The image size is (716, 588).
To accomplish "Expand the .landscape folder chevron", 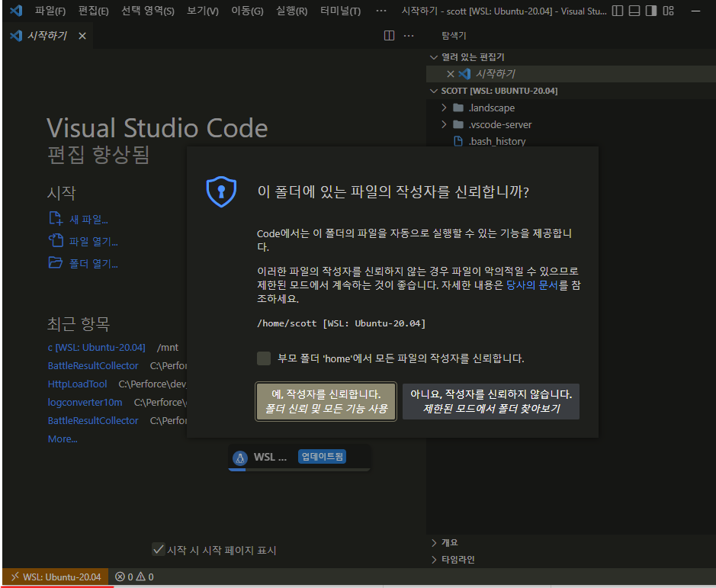I will (444, 108).
